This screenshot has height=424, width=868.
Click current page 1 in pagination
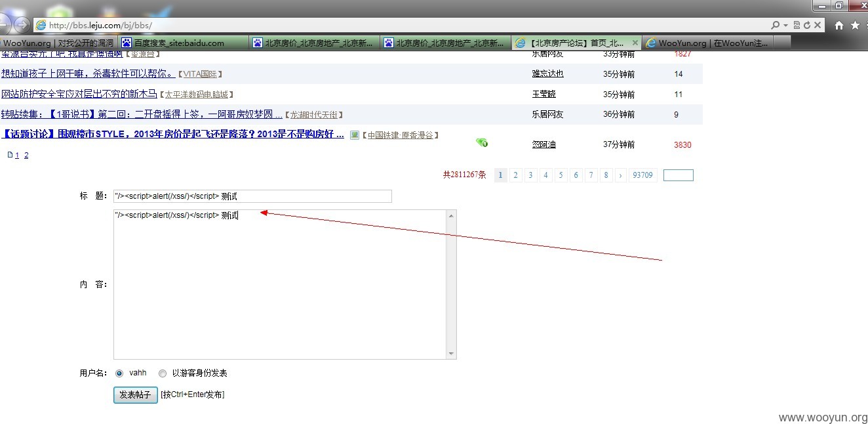click(x=501, y=175)
